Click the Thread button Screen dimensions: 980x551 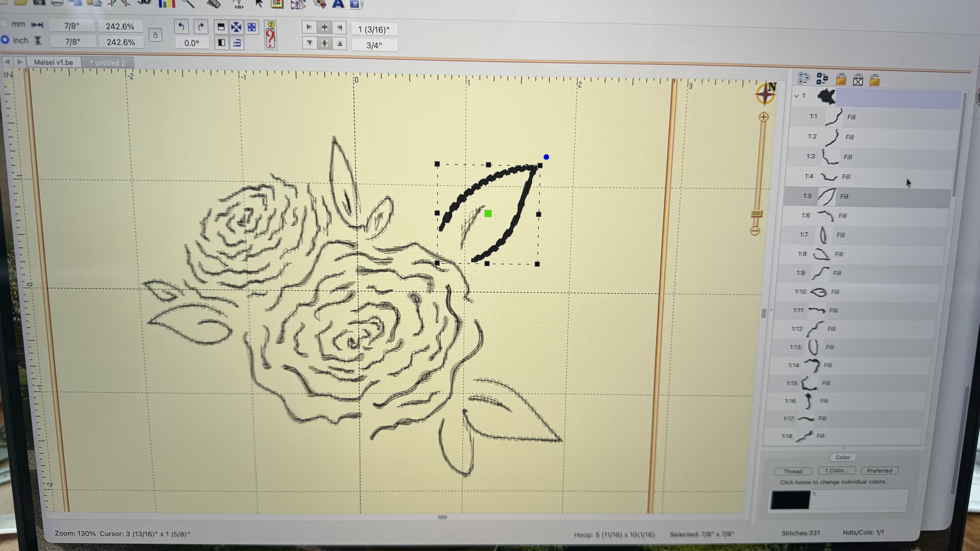coord(792,471)
